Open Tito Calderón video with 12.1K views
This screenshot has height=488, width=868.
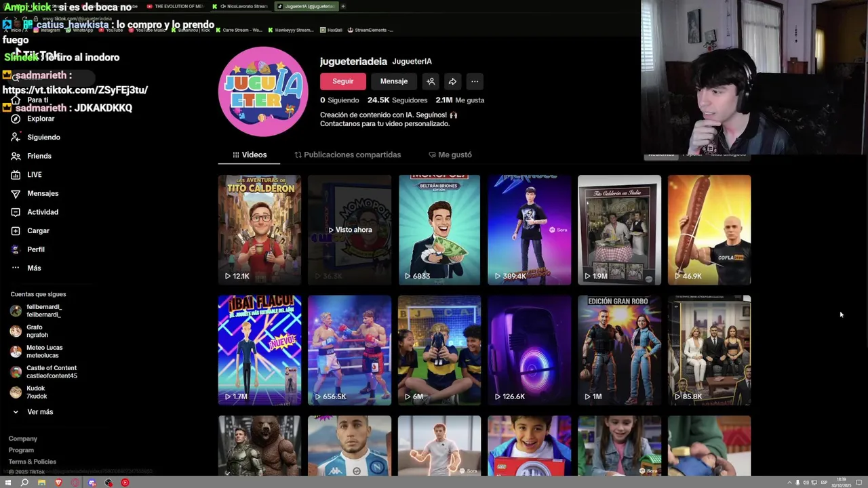(260, 230)
